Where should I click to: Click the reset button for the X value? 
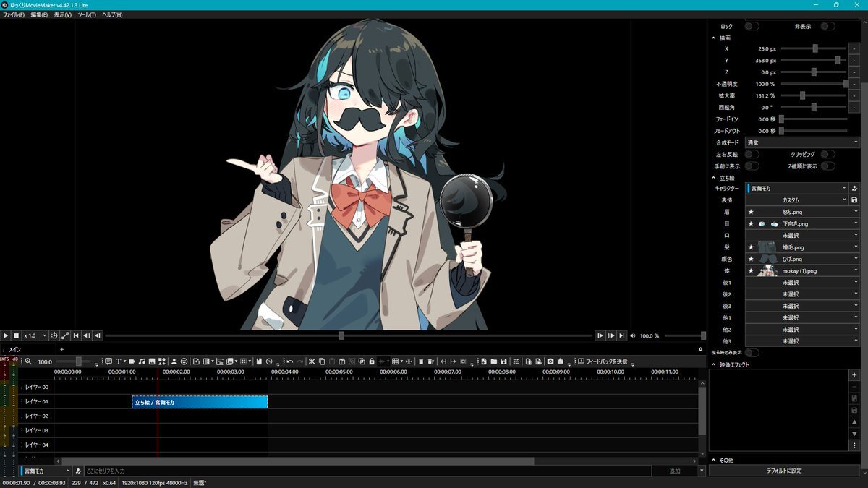coord(854,49)
